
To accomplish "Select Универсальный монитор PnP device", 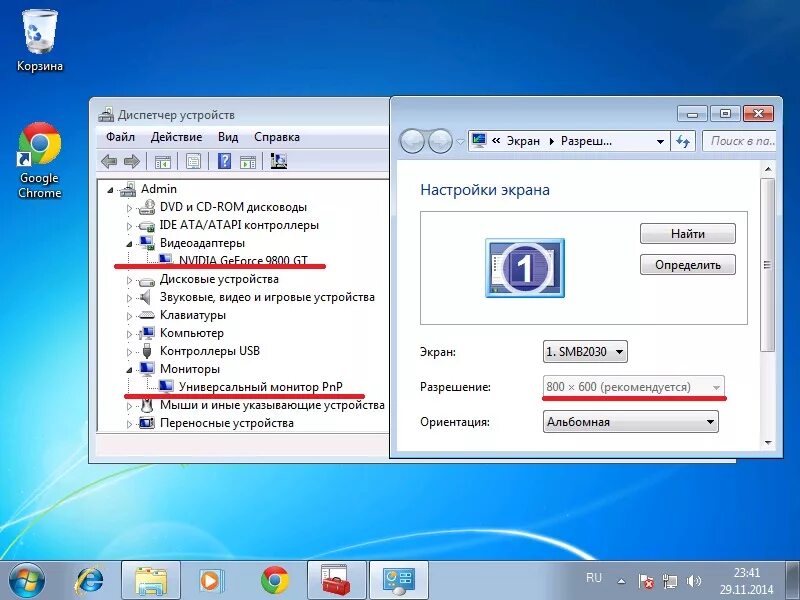I will (260, 387).
